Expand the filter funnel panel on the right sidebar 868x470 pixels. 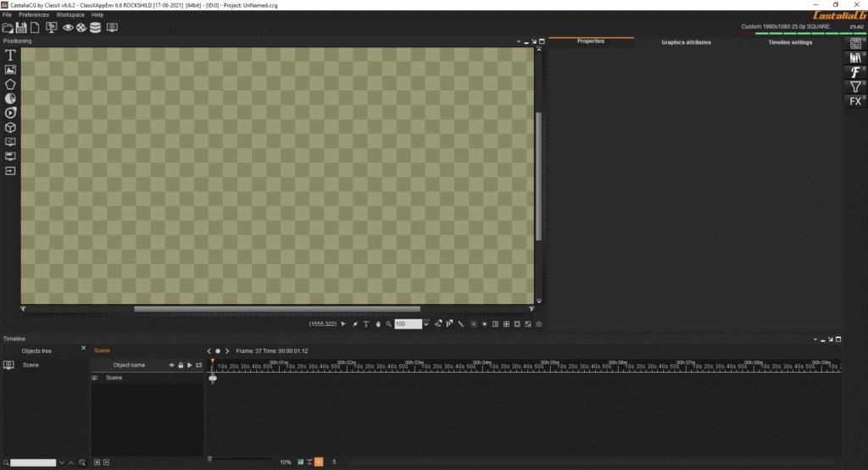point(855,87)
